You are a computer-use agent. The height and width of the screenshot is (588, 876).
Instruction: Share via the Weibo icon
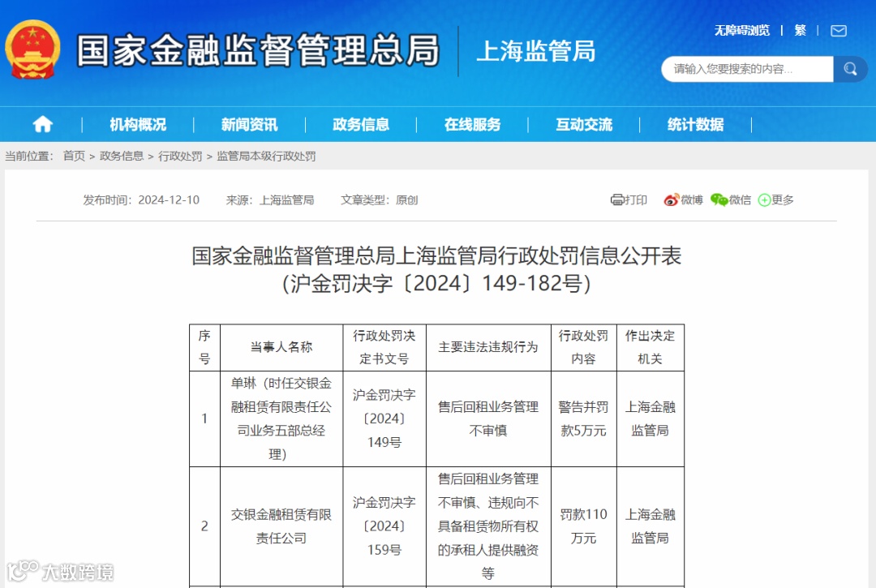click(x=671, y=200)
